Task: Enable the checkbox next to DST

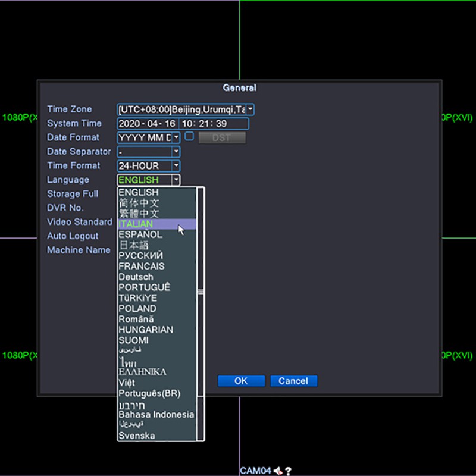Action: pos(189,136)
